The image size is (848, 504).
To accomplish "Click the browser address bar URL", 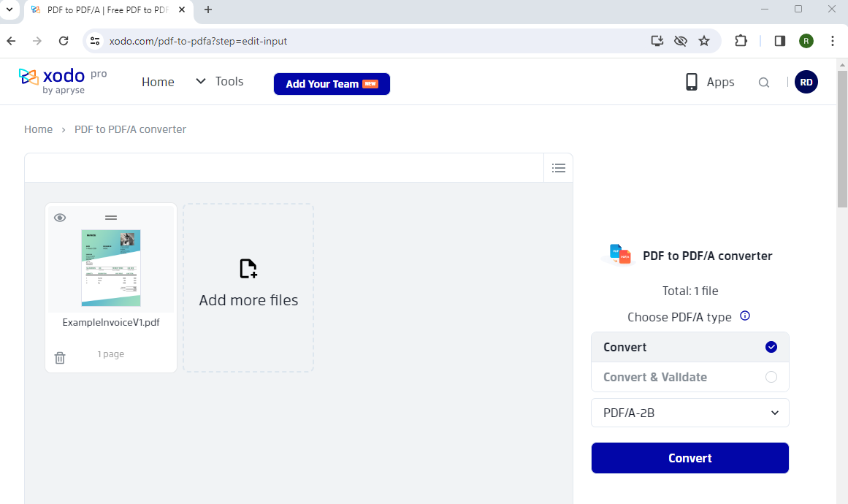I will pos(198,41).
